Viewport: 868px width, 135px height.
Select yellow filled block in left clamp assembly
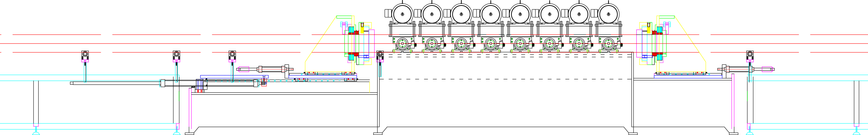coord(362,30)
